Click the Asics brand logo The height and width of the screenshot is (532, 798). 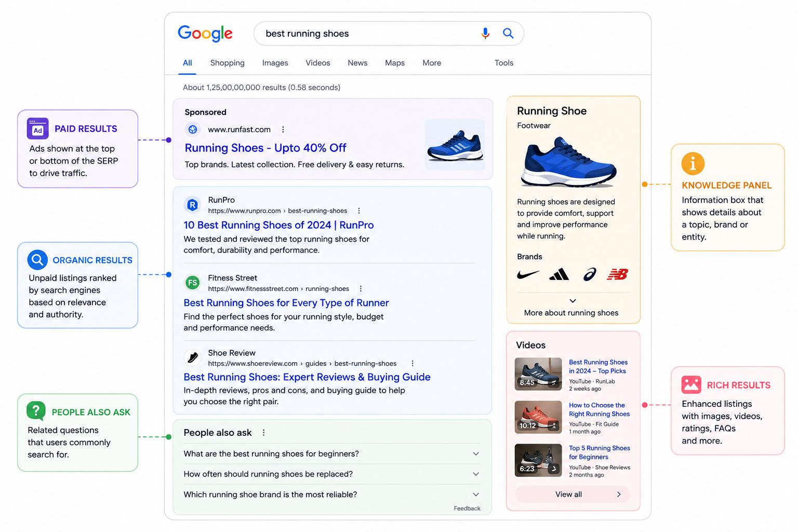tap(590, 274)
